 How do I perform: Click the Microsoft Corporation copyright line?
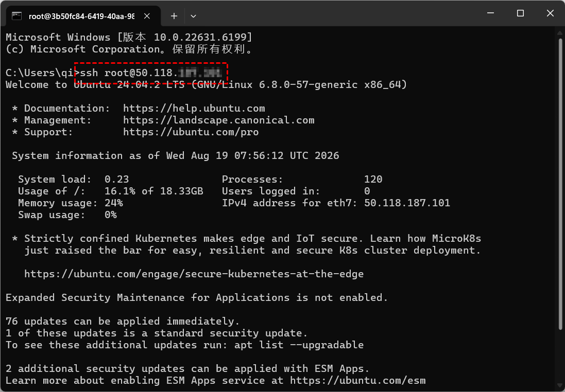click(129, 49)
